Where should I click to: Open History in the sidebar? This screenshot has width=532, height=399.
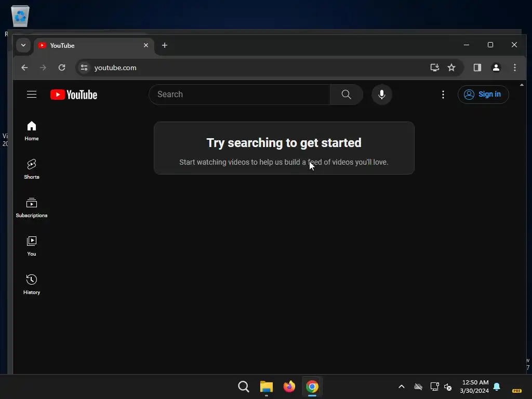pos(32,284)
